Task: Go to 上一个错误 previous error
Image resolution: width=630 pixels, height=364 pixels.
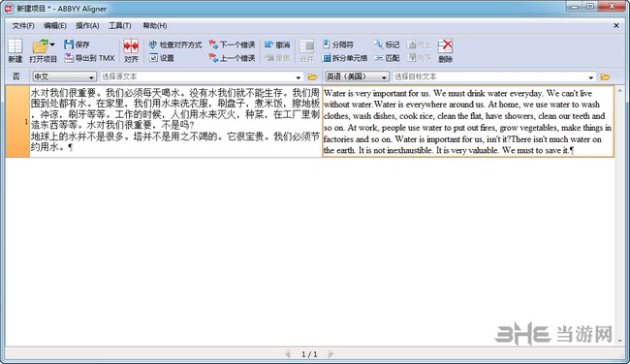Action: 232,58
